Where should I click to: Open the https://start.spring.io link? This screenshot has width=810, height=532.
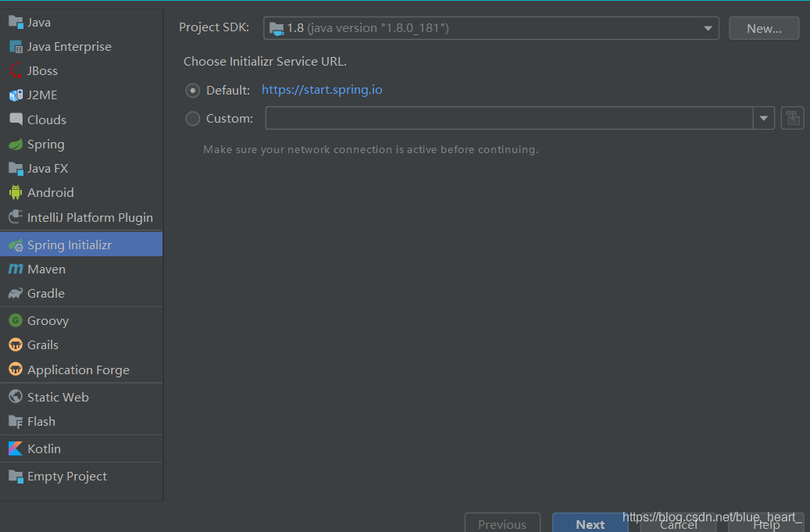point(322,90)
